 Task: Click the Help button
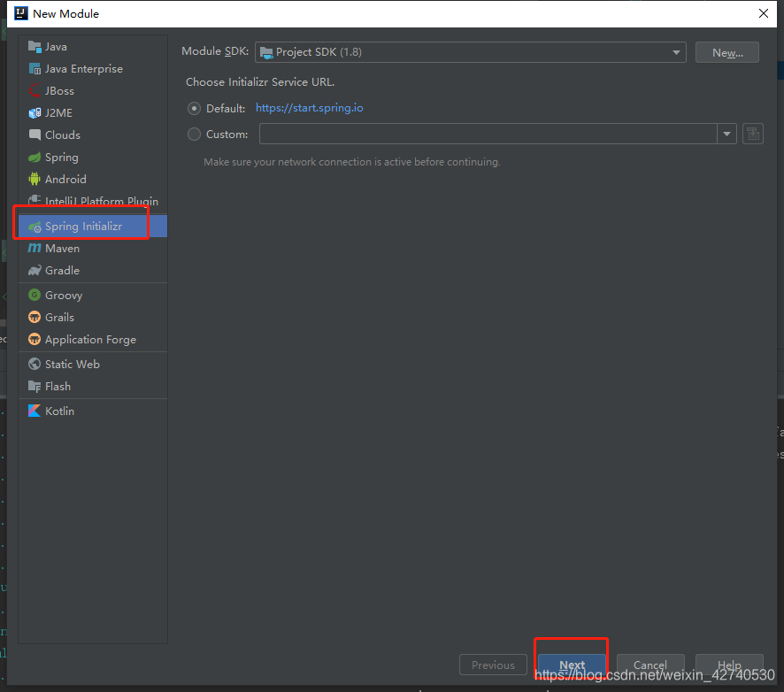(x=729, y=665)
